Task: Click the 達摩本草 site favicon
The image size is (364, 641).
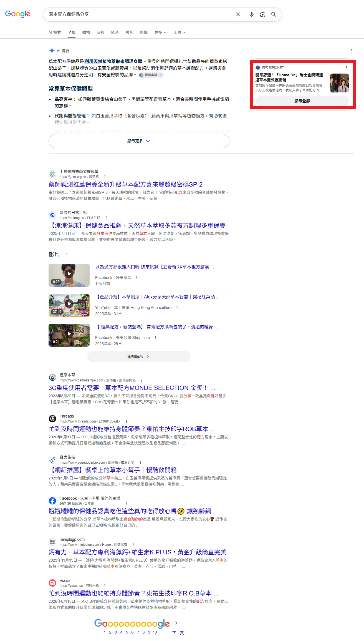Action: [52, 378]
